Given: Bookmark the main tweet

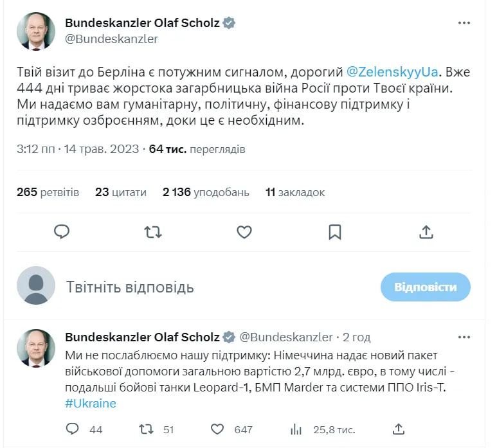Looking at the screenshot, I should pyautogui.click(x=335, y=231).
